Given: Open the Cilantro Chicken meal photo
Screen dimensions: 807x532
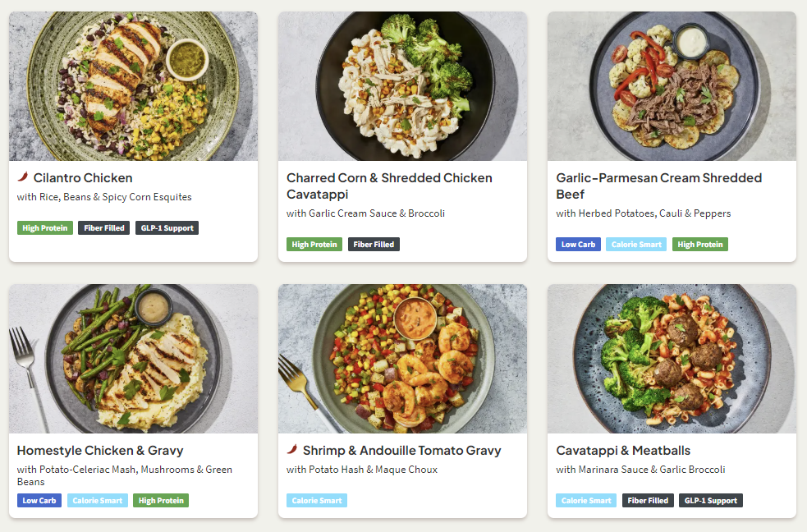Looking at the screenshot, I should (x=133, y=86).
